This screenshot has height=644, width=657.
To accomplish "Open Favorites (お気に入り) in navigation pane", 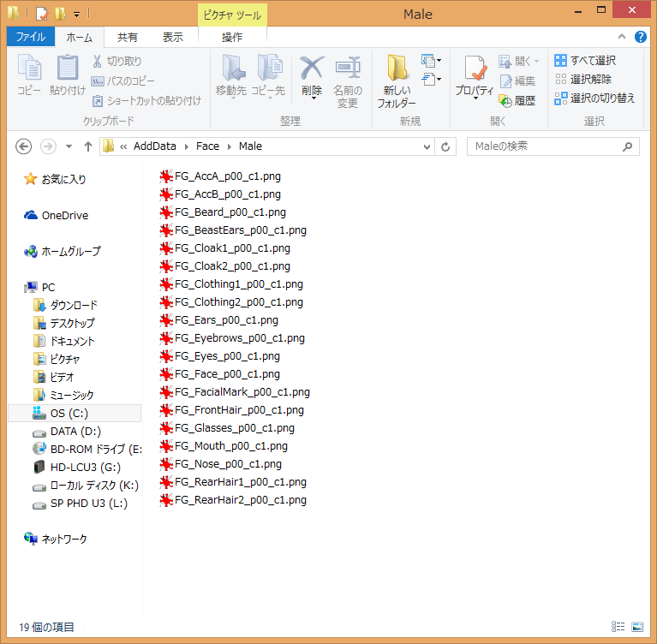I will 55,179.
